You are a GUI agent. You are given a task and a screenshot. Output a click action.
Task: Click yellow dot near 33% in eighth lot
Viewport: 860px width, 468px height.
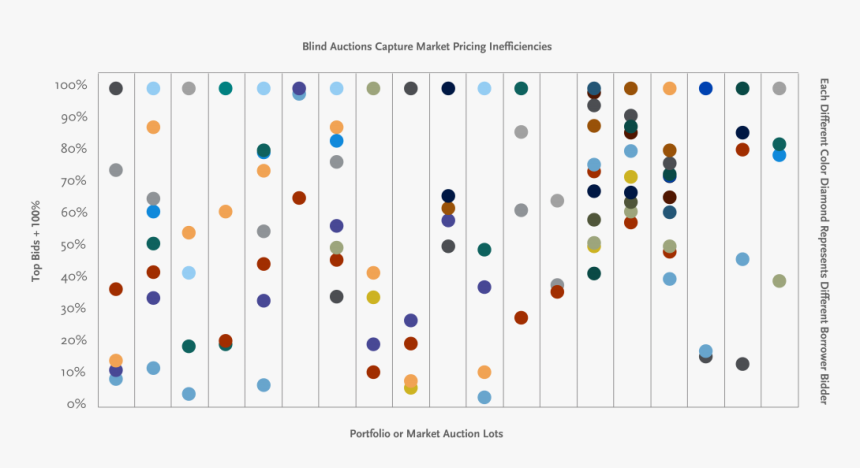pyautogui.click(x=374, y=297)
